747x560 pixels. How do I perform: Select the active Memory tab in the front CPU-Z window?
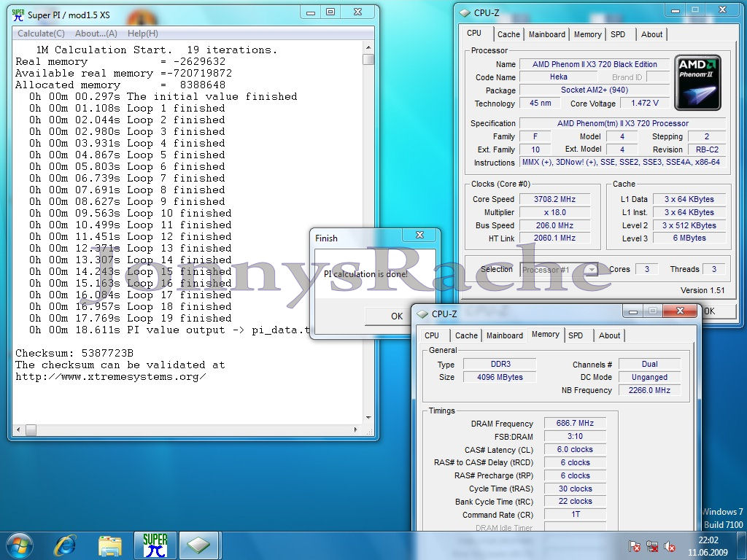(x=546, y=334)
